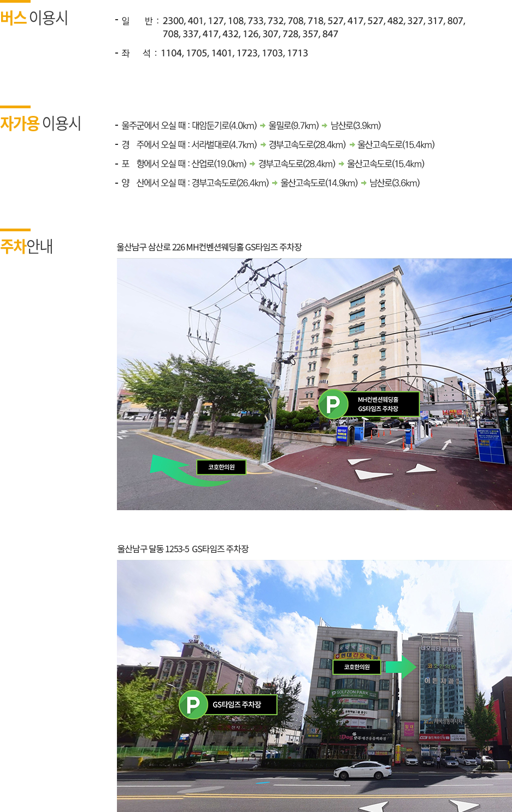Click the GS타임즈 주차장 label in street photo
The width and height of the screenshot is (512, 812).
pos(237,705)
